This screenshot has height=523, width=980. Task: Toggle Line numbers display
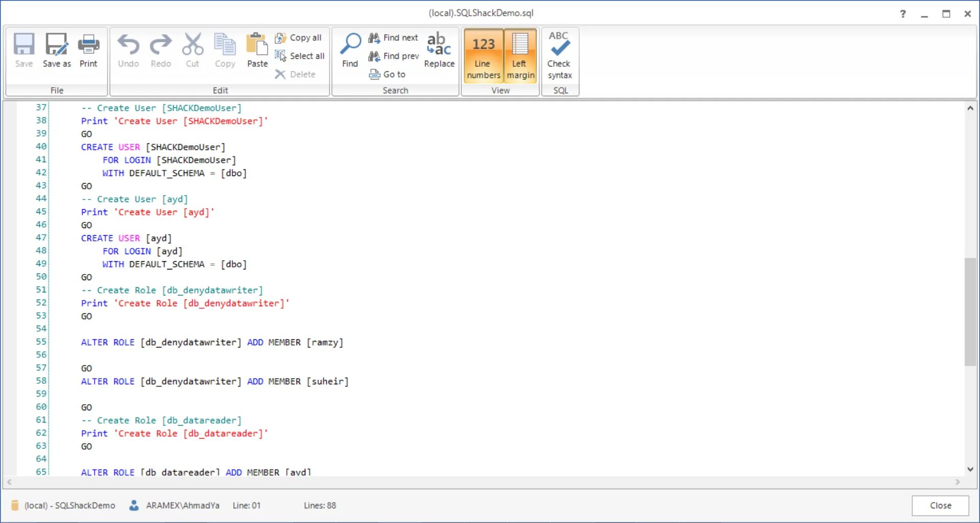coord(483,55)
